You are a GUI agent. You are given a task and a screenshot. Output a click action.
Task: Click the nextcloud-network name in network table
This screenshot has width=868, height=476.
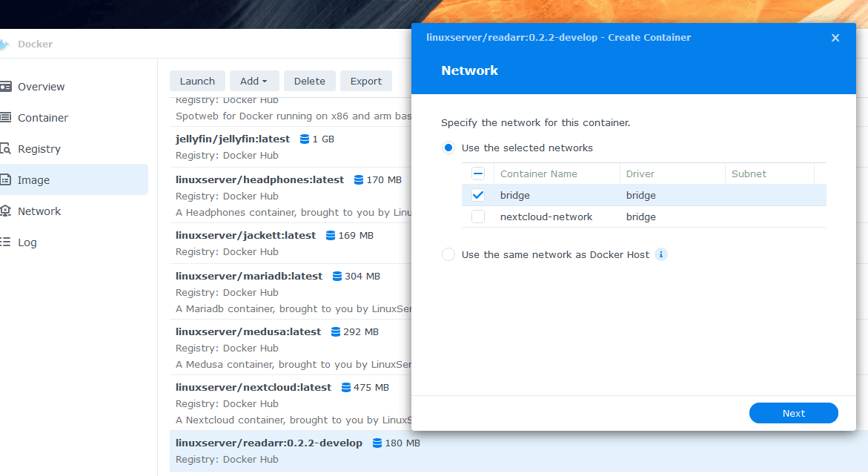[x=546, y=217]
